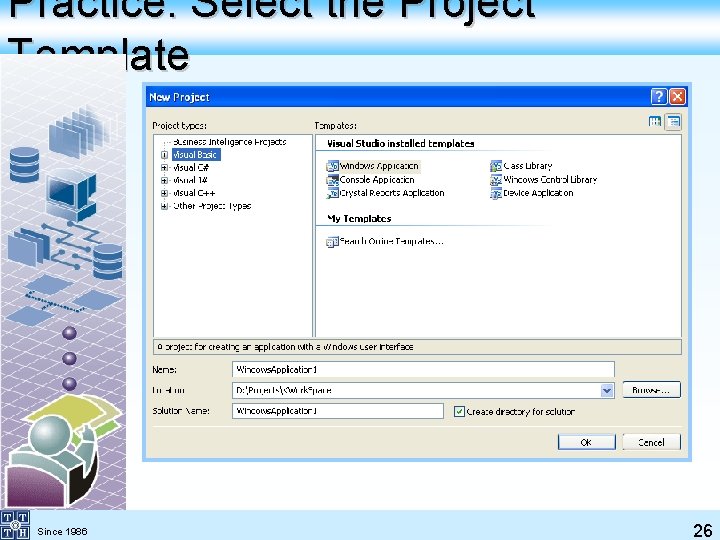
Task: Expand the Visual J# node
Action: coord(164,180)
